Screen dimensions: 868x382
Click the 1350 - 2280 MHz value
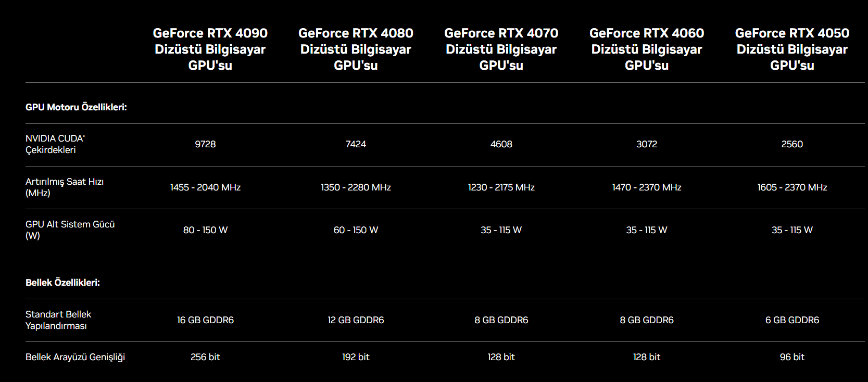click(x=356, y=187)
